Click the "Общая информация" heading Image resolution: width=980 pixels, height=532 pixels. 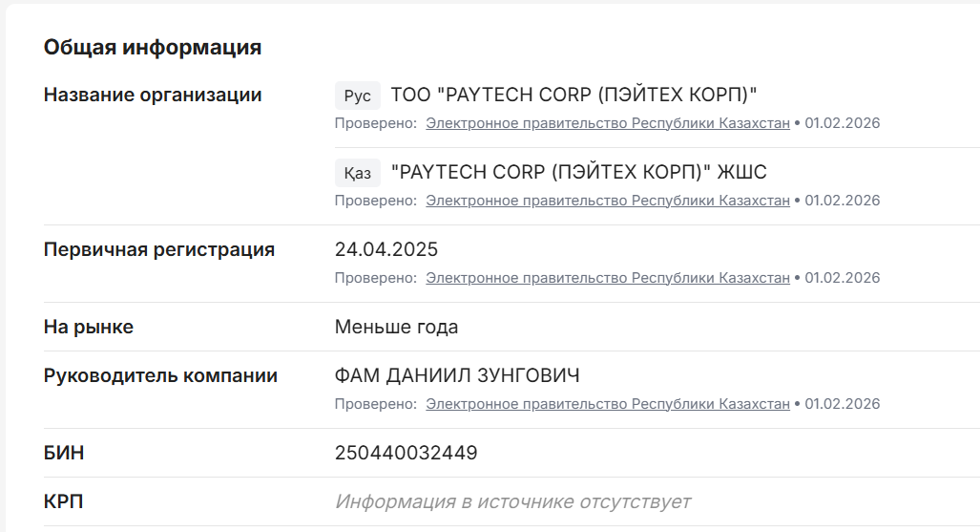(x=153, y=48)
